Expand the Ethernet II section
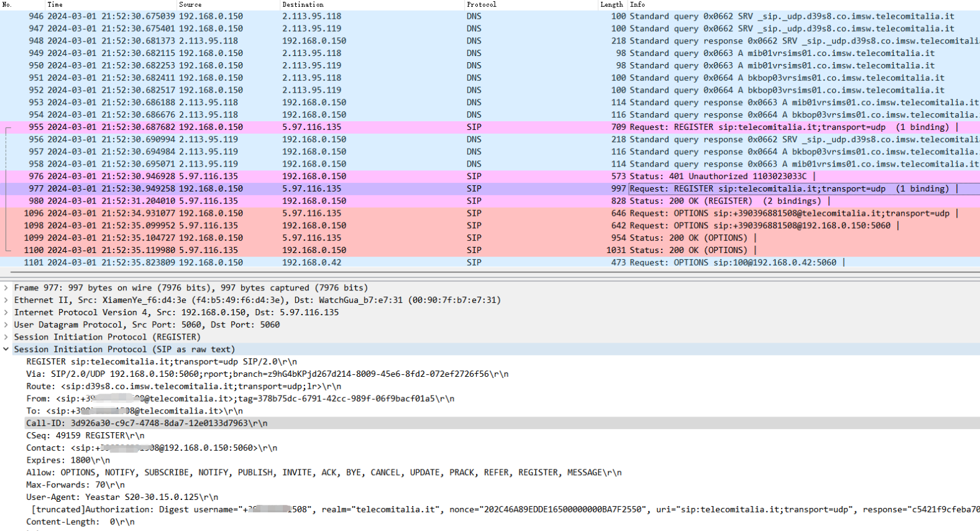980x531 pixels. coord(6,300)
